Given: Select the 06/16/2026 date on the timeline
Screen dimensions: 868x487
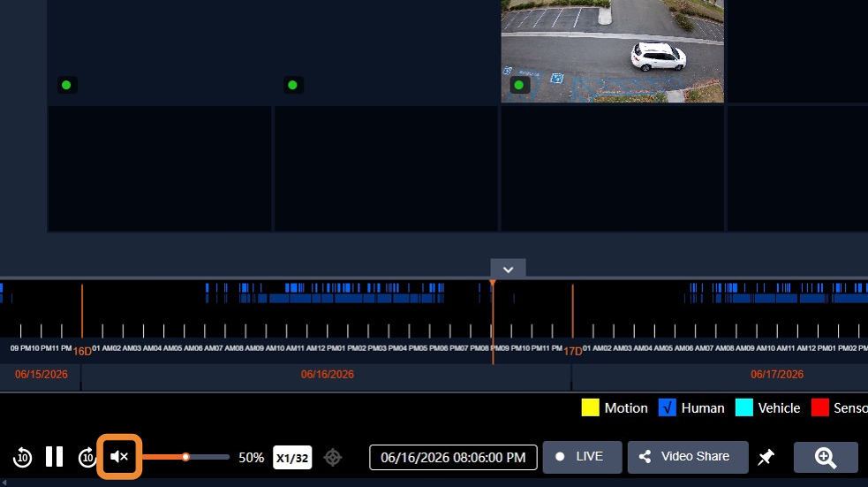Looking at the screenshot, I should [328, 375].
